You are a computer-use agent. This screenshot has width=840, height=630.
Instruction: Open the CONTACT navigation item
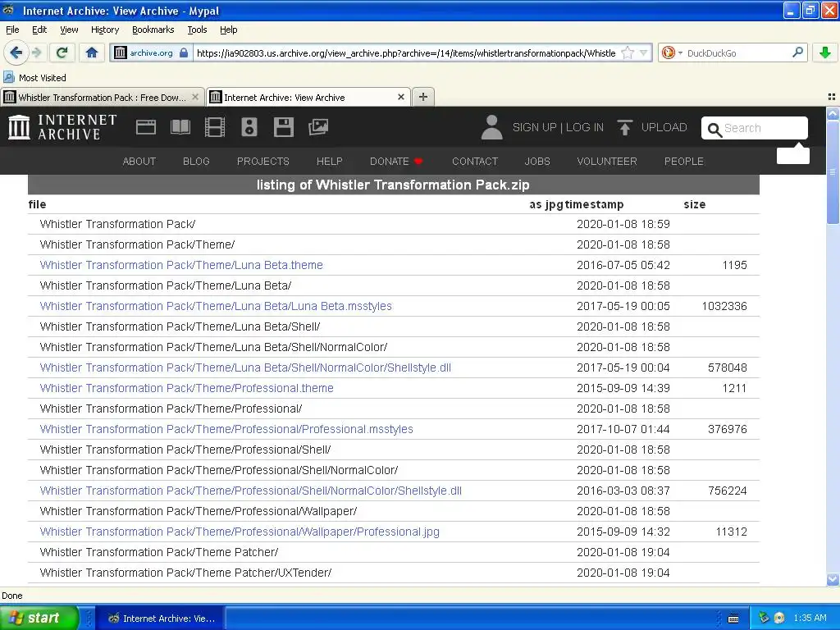[x=475, y=162]
